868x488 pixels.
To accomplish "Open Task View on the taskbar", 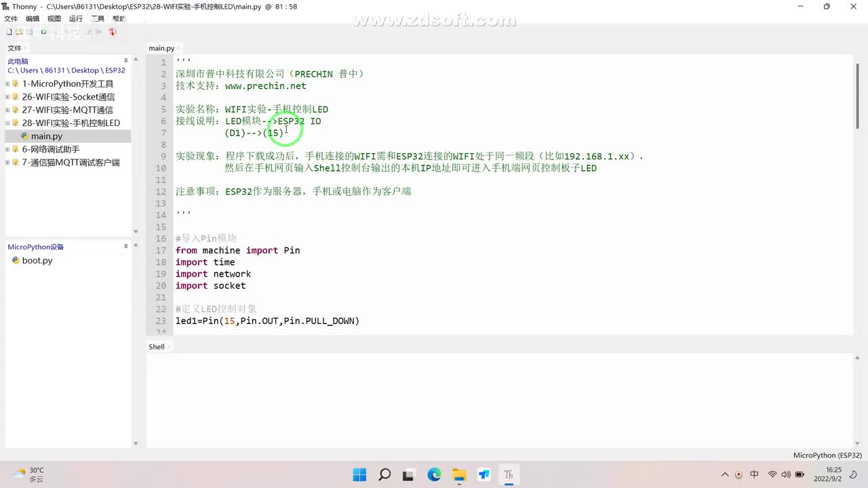I will tap(409, 474).
